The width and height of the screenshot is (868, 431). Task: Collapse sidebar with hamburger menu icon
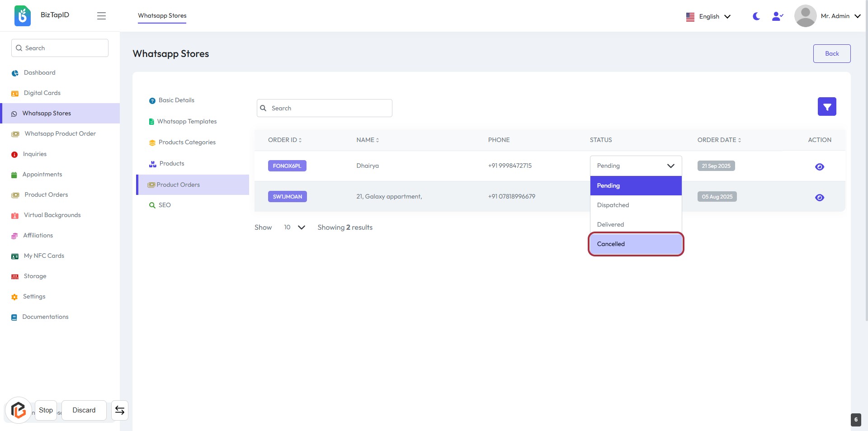(x=101, y=16)
